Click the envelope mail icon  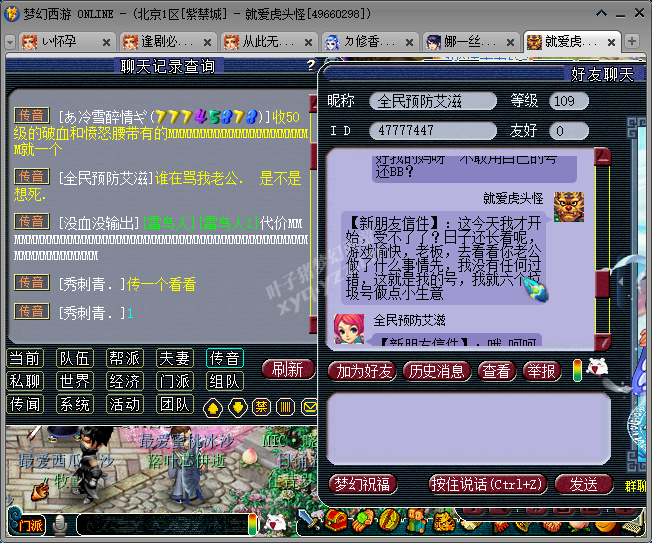pos(309,407)
